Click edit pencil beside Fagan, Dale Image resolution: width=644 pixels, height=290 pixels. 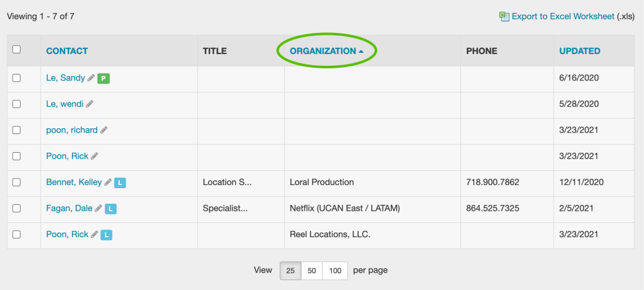pos(99,208)
